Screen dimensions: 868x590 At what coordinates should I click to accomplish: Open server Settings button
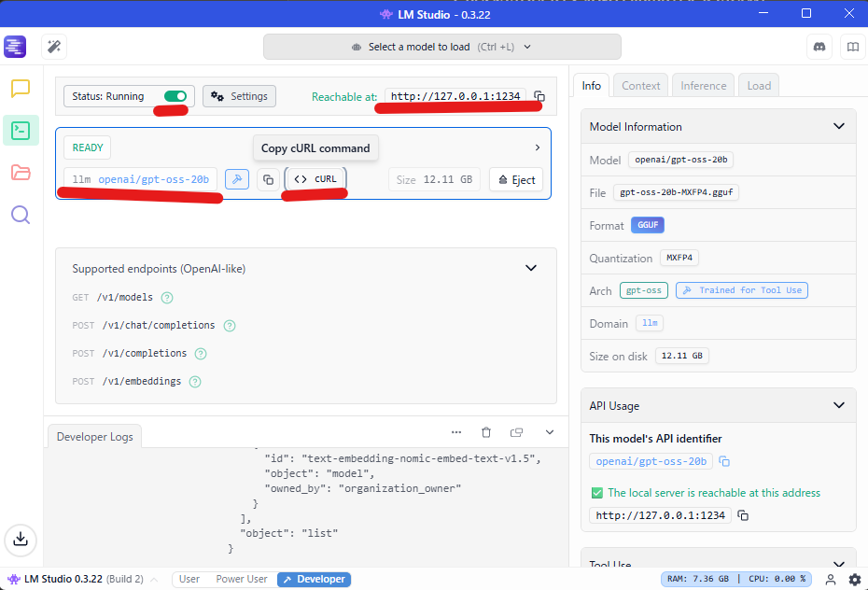coord(239,96)
